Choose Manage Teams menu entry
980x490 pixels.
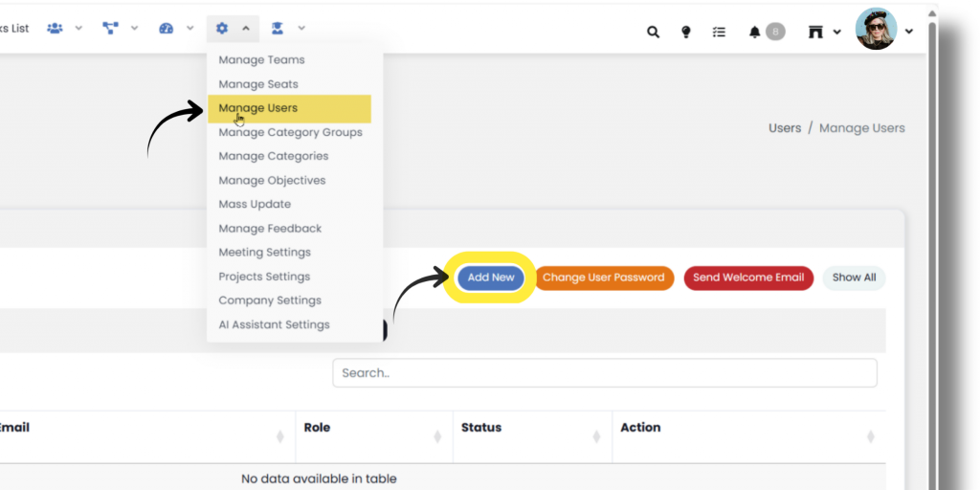[x=261, y=59]
